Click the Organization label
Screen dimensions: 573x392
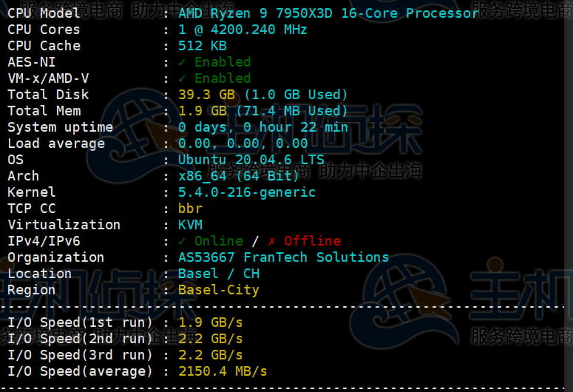(x=56, y=257)
